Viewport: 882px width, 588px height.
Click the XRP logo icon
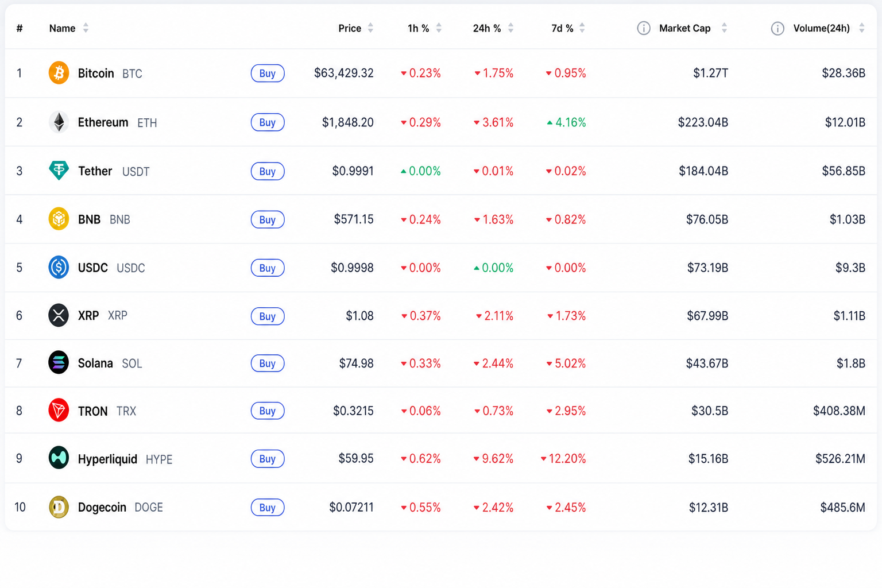(59, 315)
